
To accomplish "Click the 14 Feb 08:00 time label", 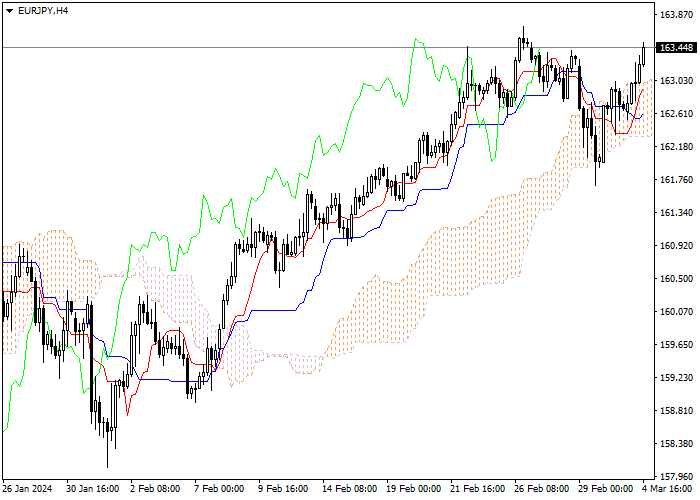I will [350, 489].
